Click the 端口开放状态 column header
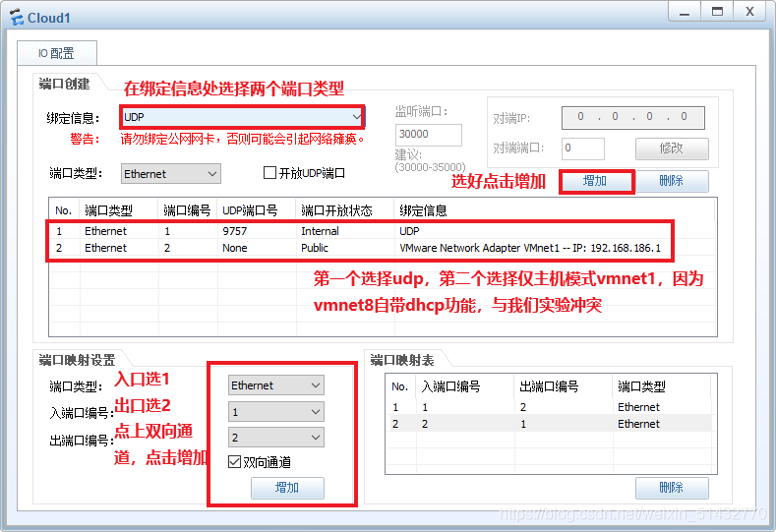Image resolution: width=776 pixels, height=532 pixels. coord(345,210)
